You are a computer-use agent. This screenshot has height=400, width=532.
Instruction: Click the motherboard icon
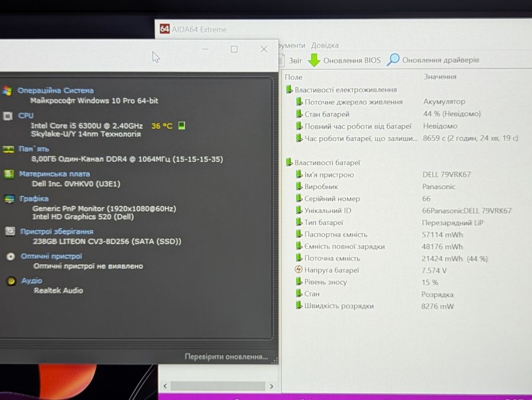click(x=9, y=174)
